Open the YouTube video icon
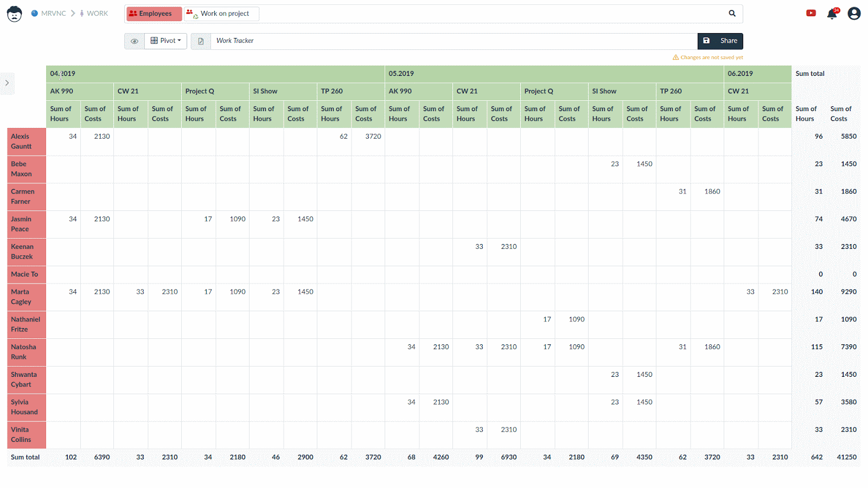The height and width of the screenshot is (488, 868). (811, 14)
